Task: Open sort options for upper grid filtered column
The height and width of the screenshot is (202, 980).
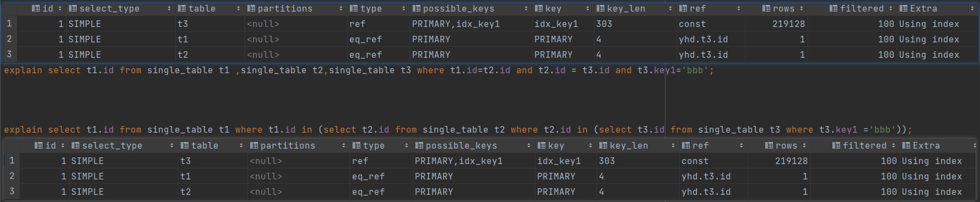Action: tap(891, 8)
